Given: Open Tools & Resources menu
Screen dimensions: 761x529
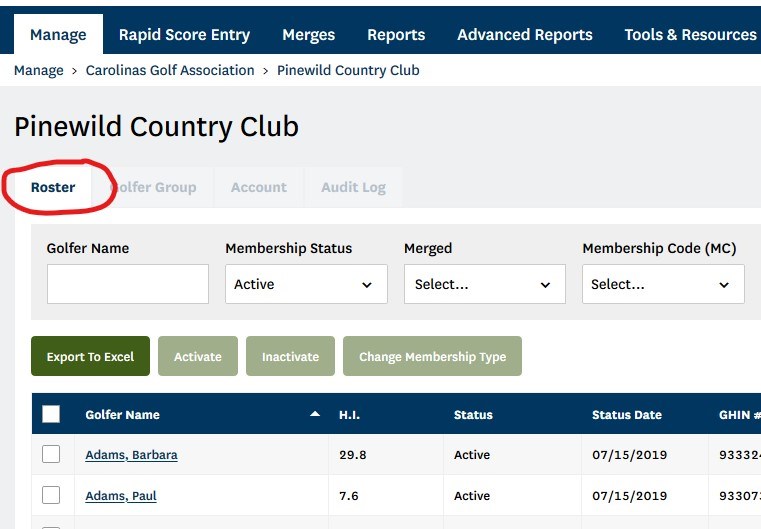Looking at the screenshot, I should [x=690, y=34].
